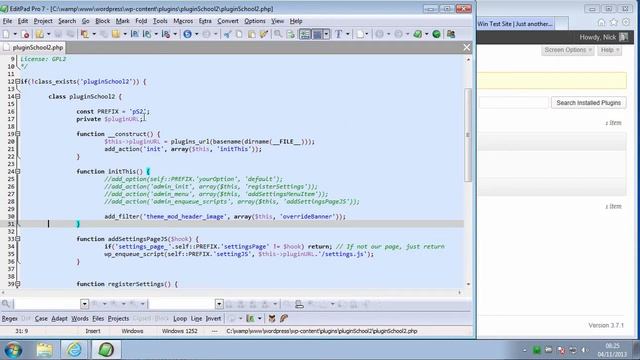
Task: Toggle the highlighted view button beside line numbers
Action: [x=317, y=34]
